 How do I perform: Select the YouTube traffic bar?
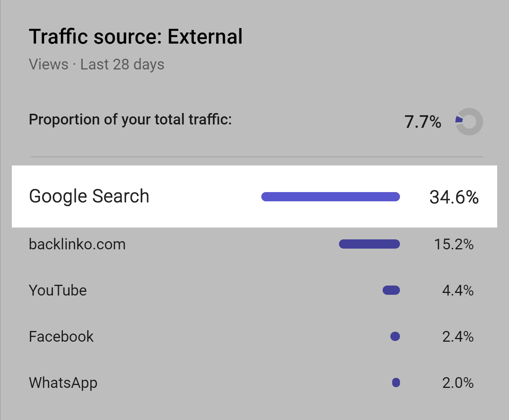point(390,290)
